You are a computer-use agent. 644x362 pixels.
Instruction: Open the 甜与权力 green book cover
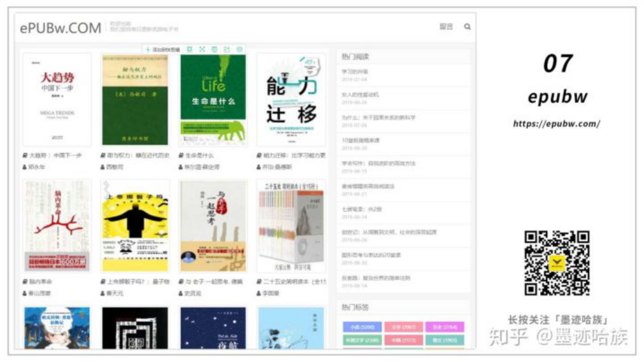click(x=135, y=100)
